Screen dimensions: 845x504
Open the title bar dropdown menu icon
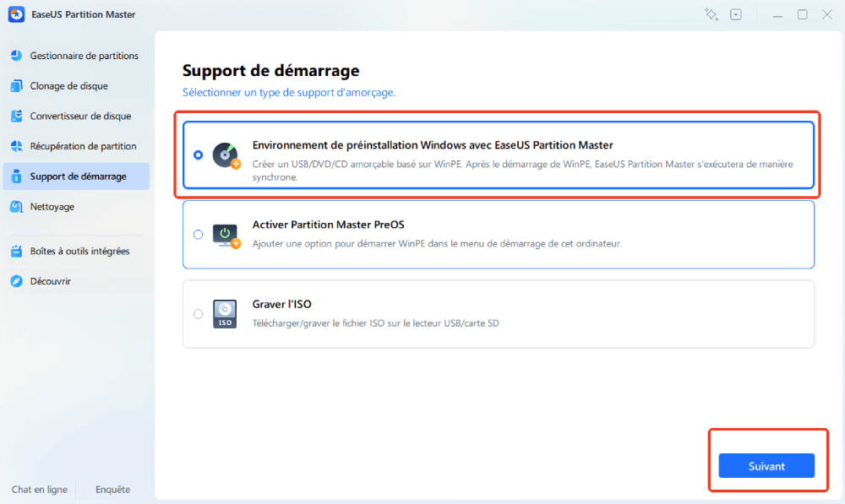[x=736, y=14]
